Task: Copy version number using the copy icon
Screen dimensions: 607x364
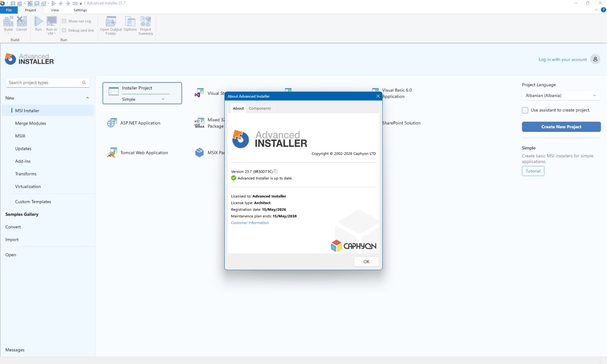Action: click(276, 171)
